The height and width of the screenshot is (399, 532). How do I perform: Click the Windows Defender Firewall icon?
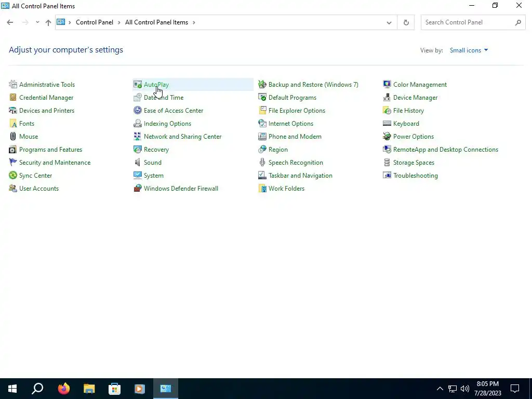(x=137, y=188)
